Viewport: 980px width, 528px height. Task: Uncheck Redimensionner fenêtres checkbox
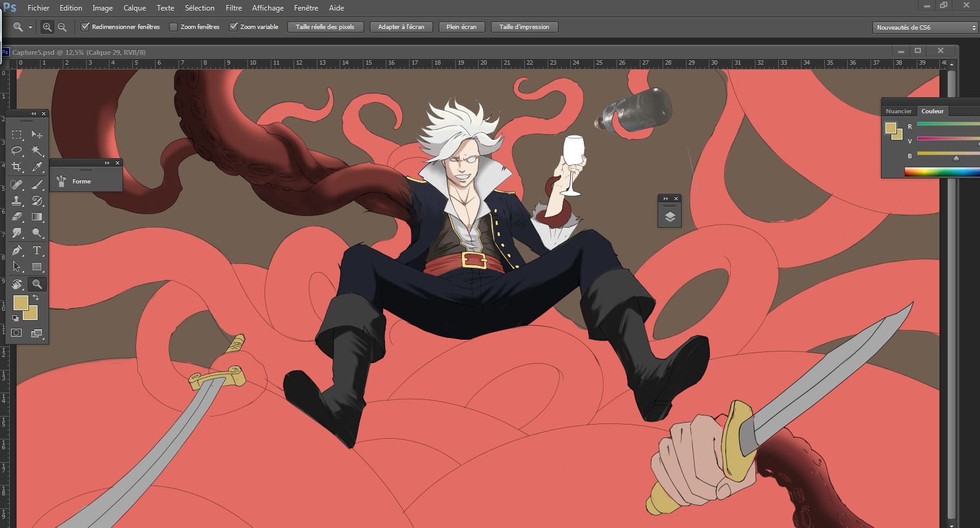coord(86,27)
